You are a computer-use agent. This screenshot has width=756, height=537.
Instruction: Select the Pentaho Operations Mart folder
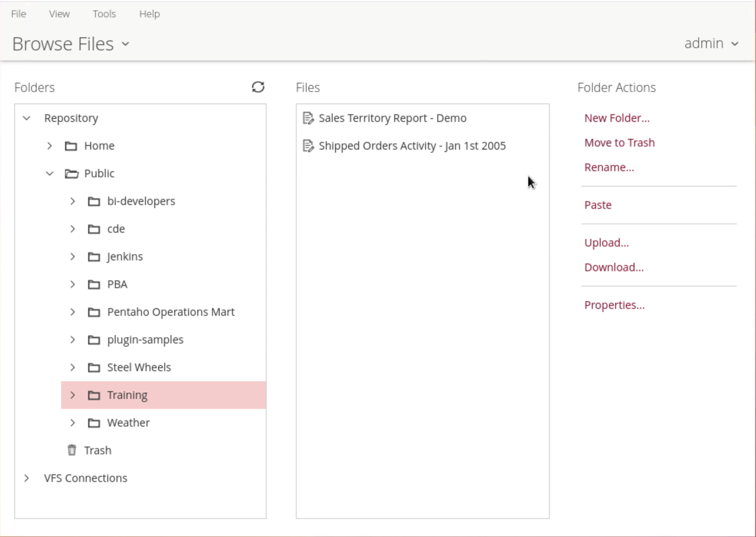tap(170, 312)
